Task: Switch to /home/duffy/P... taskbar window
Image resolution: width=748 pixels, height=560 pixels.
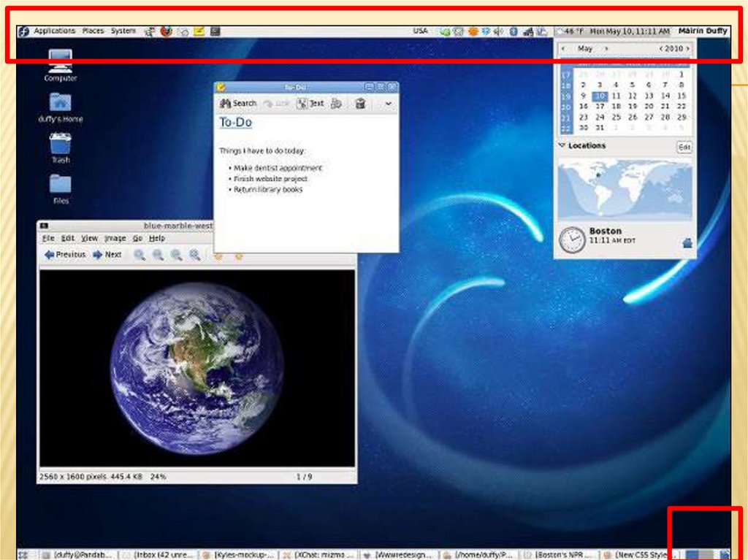Action: (x=479, y=555)
